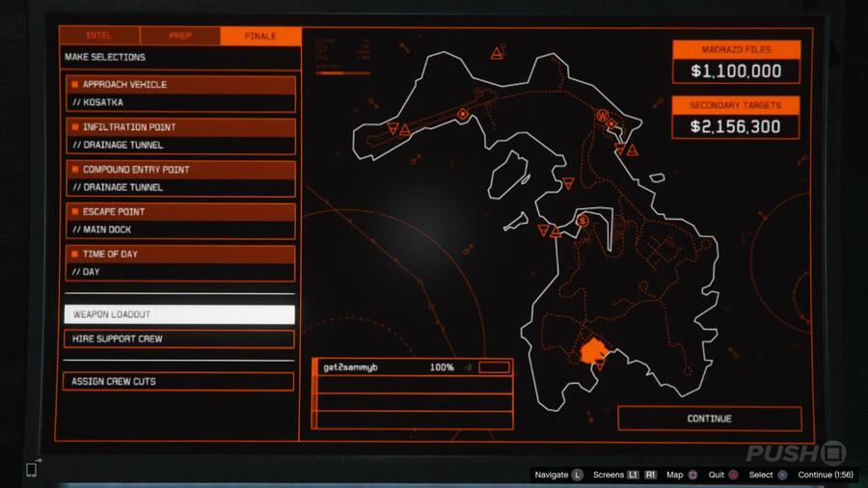Screen dimensions: 868x488
Task: Select the solid orange compound area
Action: (593, 350)
